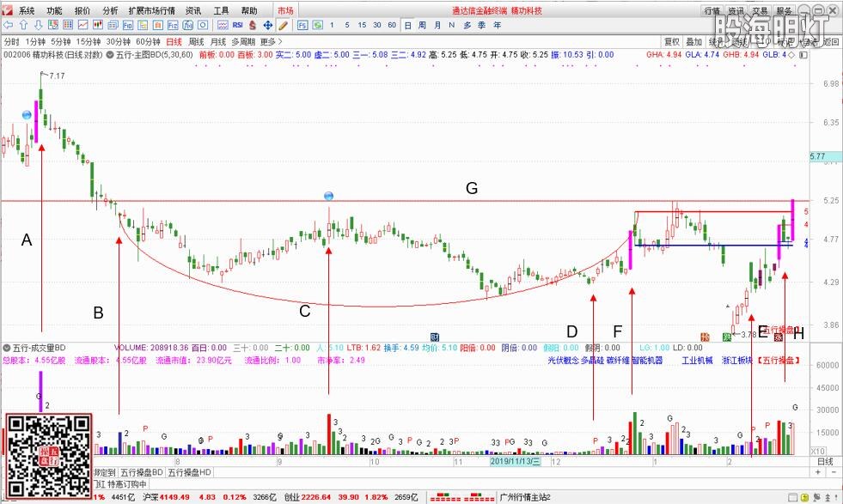Click the red dollar sign icon
The height and width of the screenshot is (504, 843).
pyautogui.click(x=253, y=25)
